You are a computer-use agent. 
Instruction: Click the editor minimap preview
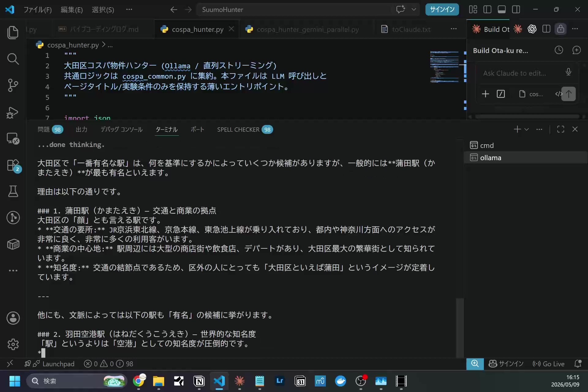pos(444,67)
